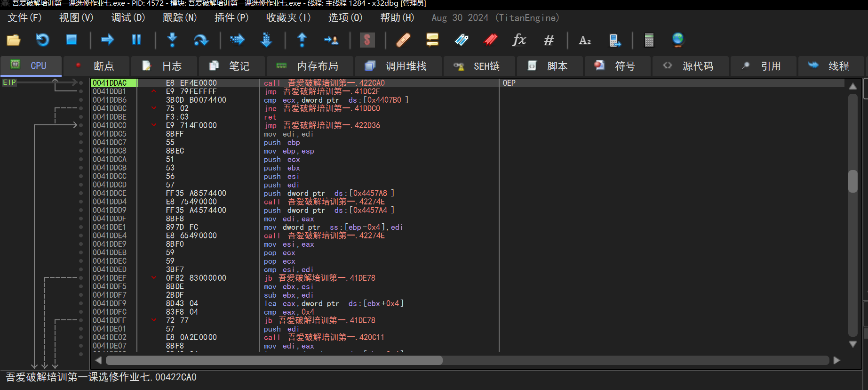The height and width of the screenshot is (390, 868).
Task: Open the 选项(O) menu
Action: click(345, 18)
